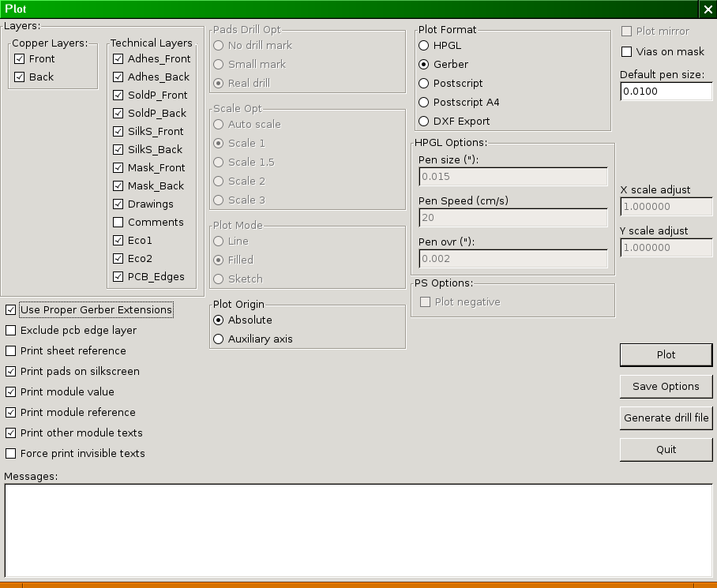The image size is (717, 588).
Task: Select DXF Export format
Action: pos(424,122)
